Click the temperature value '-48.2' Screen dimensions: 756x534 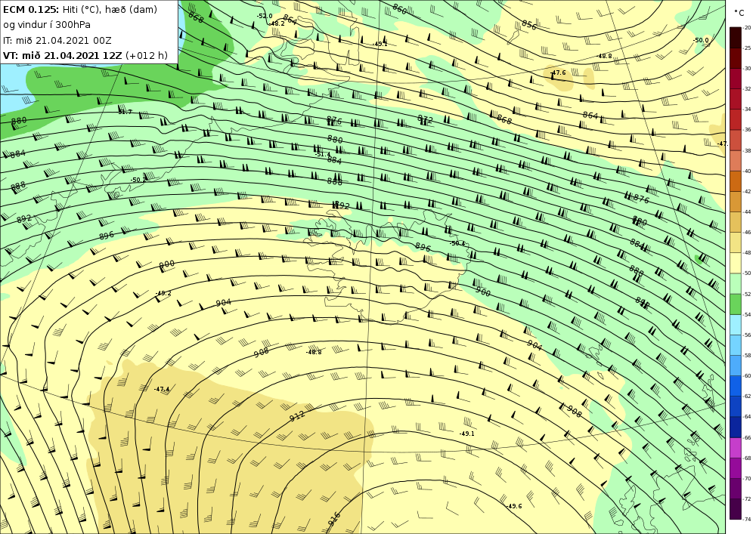point(277,23)
